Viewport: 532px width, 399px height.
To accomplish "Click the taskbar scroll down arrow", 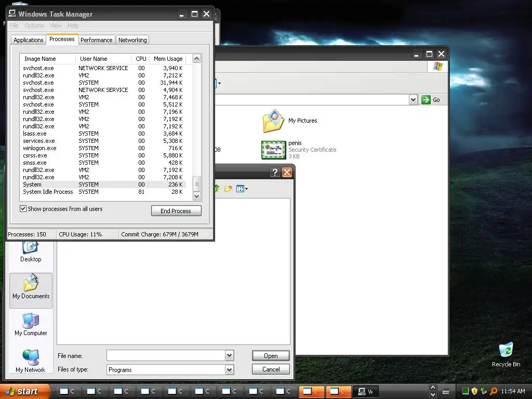I will coord(433,395).
